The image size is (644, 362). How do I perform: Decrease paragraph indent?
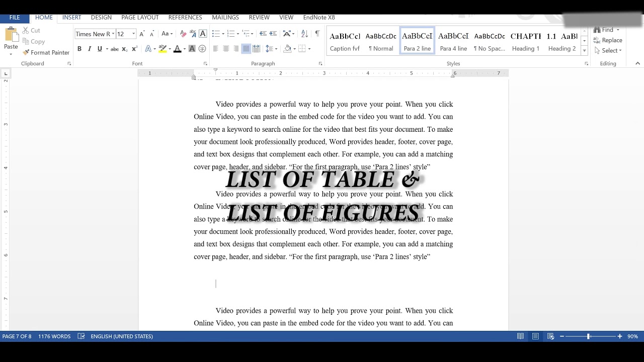point(263,34)
